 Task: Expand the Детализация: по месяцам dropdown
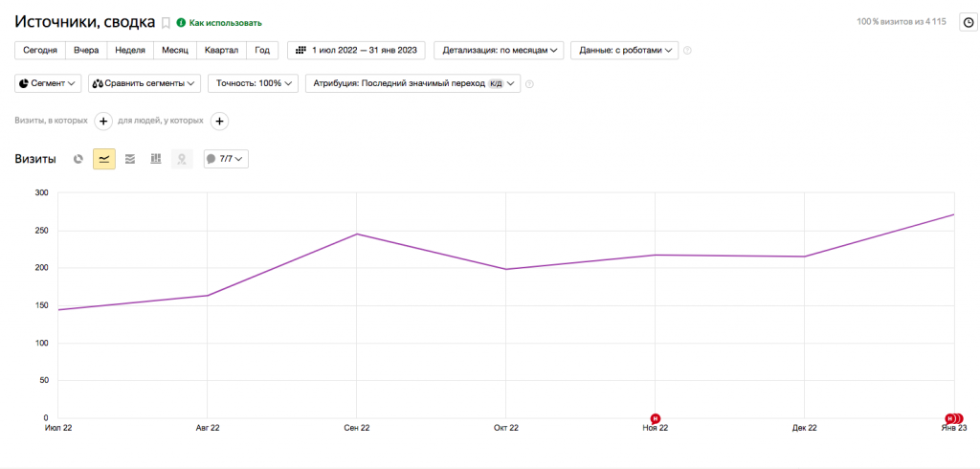click(499, 51)
